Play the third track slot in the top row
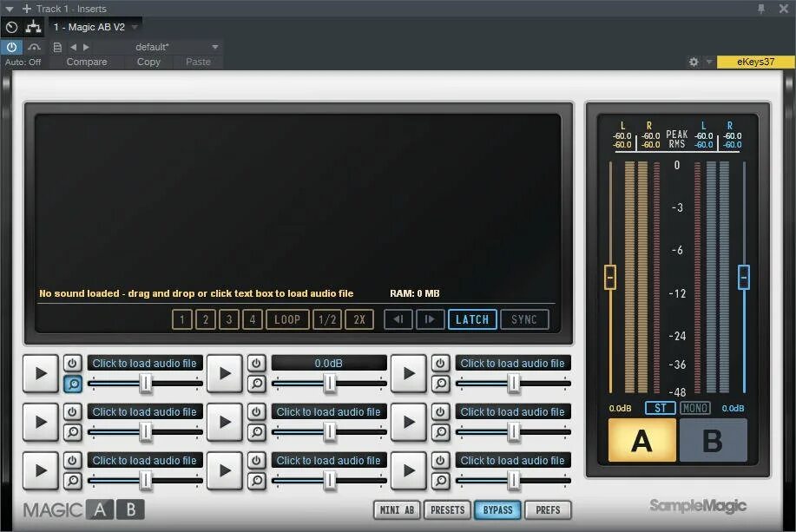 tap(409, 374)
